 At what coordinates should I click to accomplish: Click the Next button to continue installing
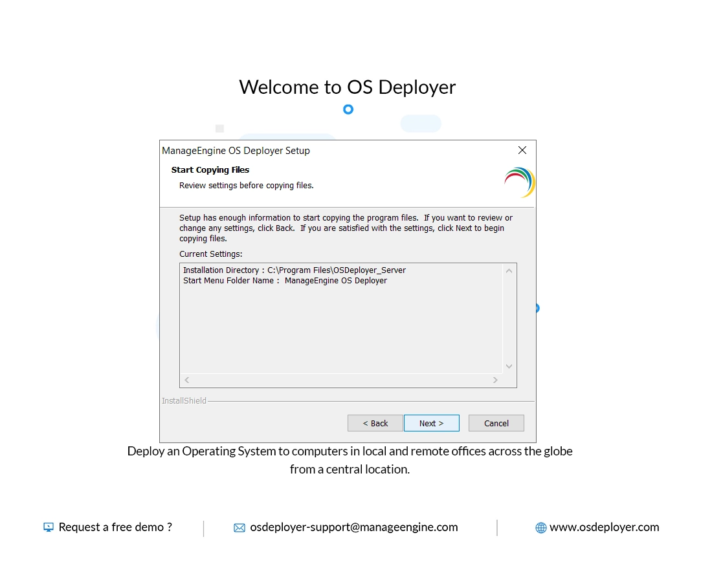pos(431,422)
